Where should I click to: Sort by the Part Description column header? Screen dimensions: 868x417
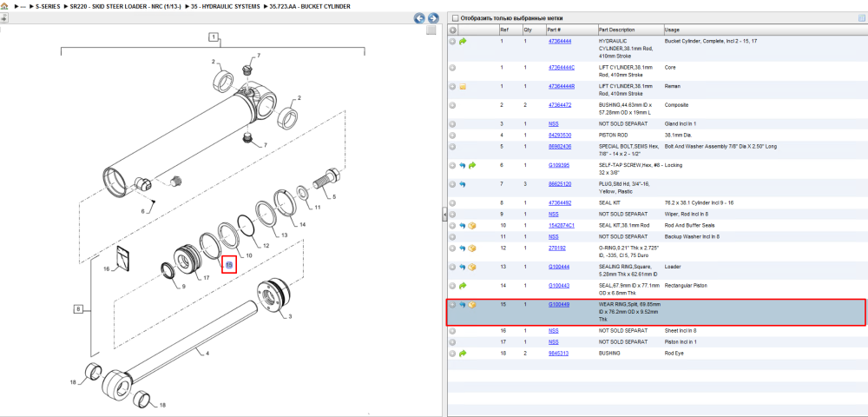click(630, 30)
